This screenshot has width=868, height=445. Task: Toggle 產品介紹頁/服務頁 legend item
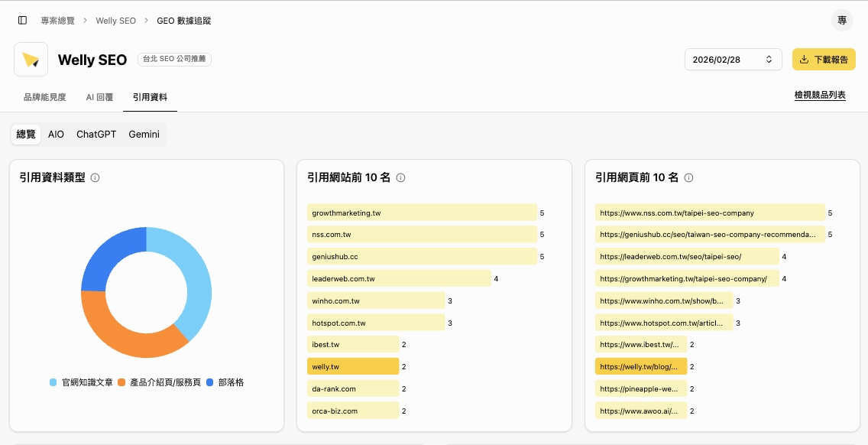point(160,382)
